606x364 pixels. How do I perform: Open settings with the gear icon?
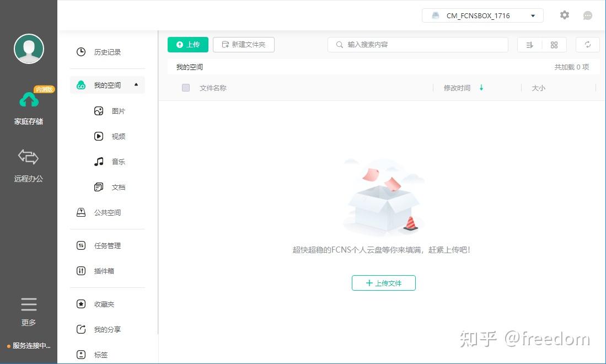pos(564,15)
